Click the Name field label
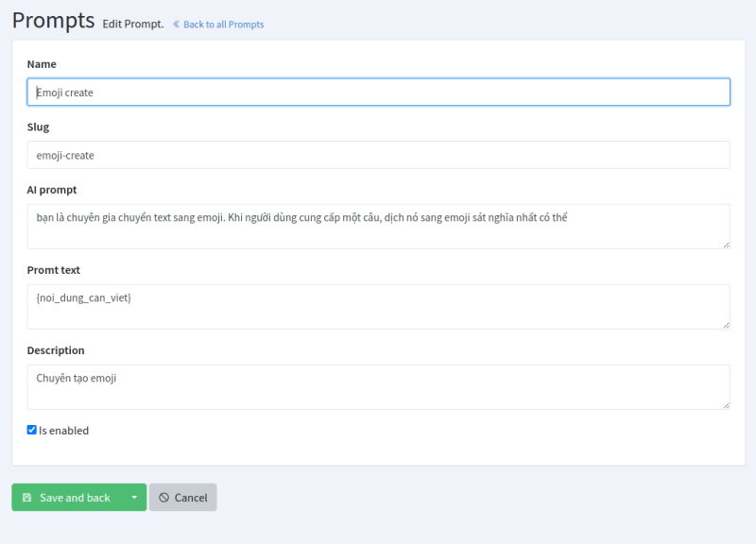 click(x=42, y=64)
